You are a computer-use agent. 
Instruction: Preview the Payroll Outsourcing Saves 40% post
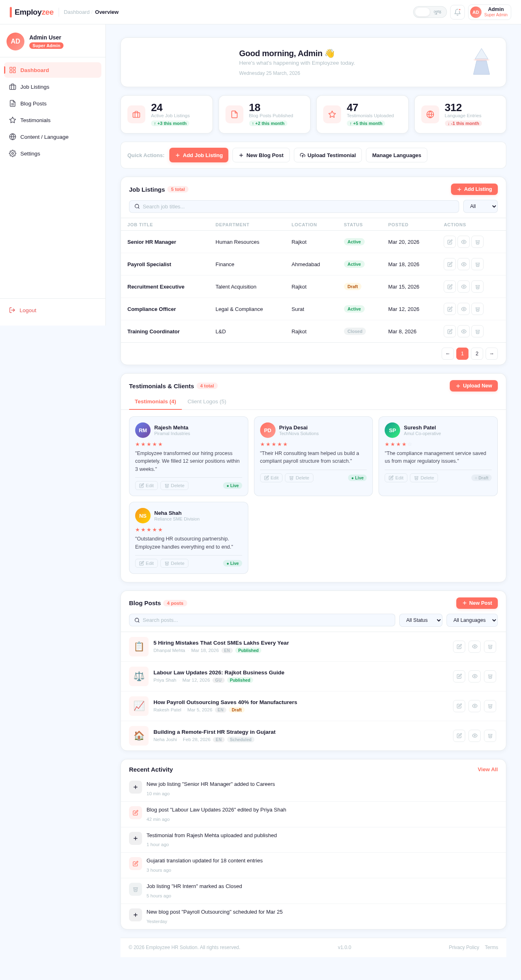[x=475, y=706]
